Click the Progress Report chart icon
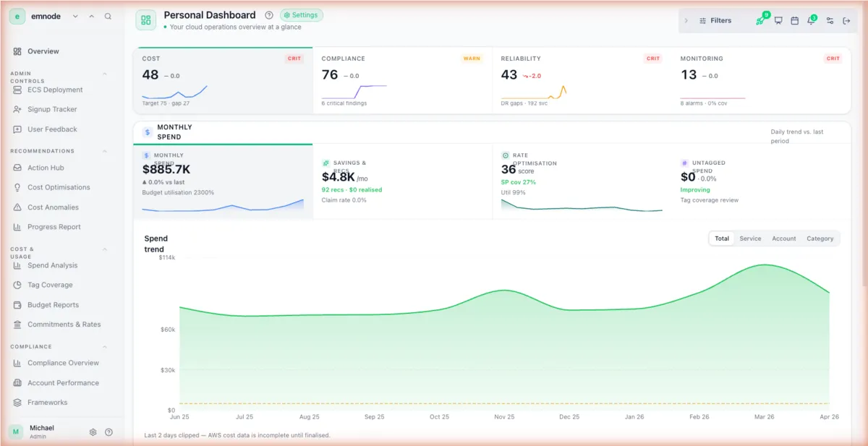Screen dimensions: 868x446 [x=17, y=227]
